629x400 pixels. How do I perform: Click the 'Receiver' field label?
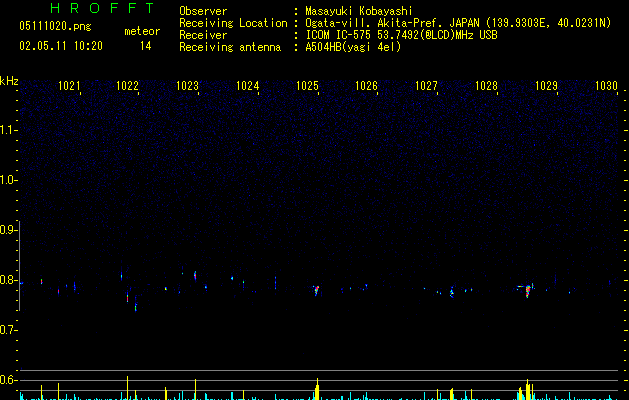pyautogui.click(x=203, y=35)
